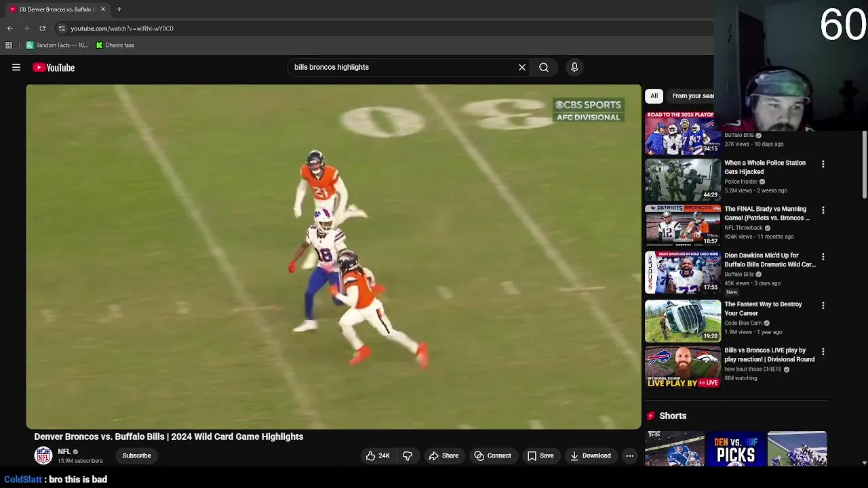Open the NFL channel avatar
Image resolution: width=868 pixels, height=488 pixels.
[43, 455]
